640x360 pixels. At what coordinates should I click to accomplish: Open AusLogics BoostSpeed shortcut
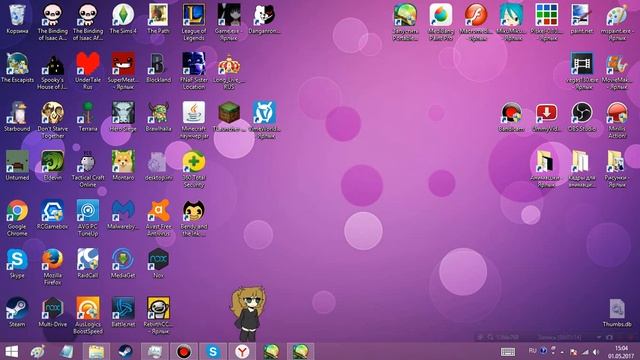[88, 316]
